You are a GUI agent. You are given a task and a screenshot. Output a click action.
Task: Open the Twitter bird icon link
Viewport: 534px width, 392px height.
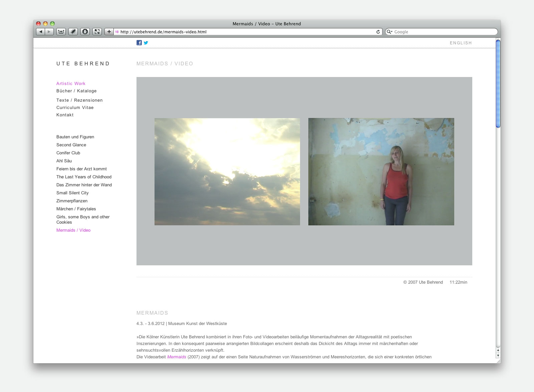coord(146,43)
